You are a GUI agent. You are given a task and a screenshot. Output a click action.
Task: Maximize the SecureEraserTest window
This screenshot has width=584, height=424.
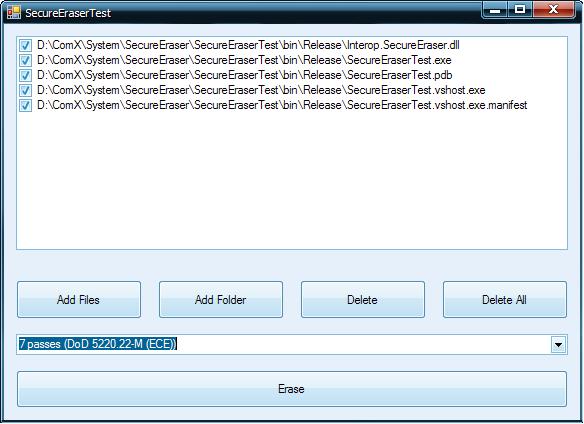pyautogui.click(x=520, y=10)
